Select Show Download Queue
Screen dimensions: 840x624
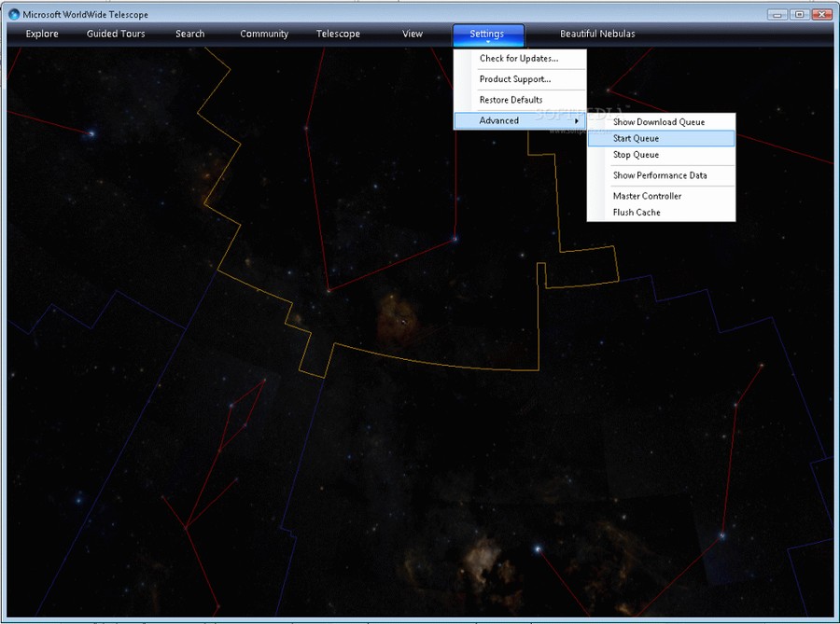coord(661,122)
